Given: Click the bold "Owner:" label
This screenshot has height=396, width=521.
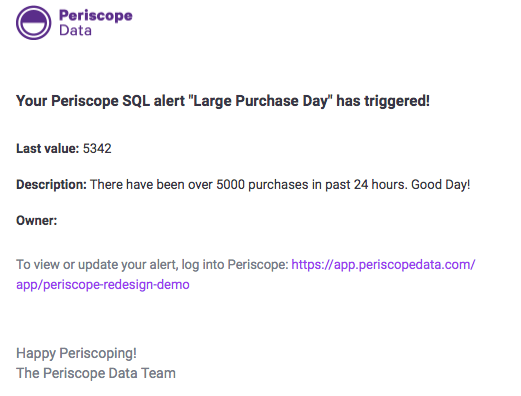Looking at the screenshot, I should coord(37,220).
